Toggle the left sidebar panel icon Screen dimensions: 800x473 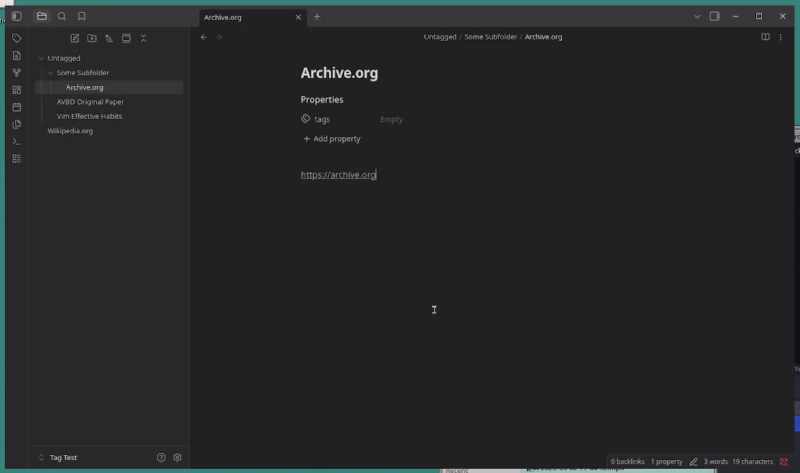coord(16,16)
